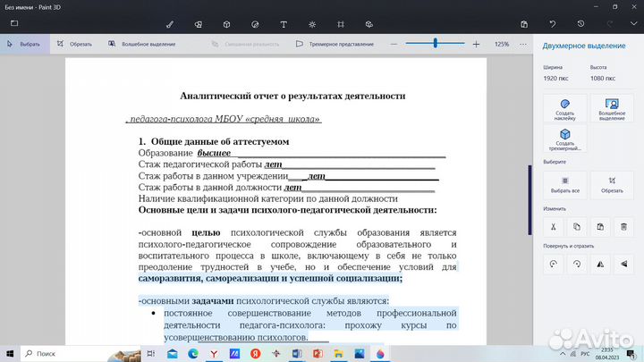This screenshot has height=362, width=644.
Task: Open the Windows notification center
Action: click(x=631, y=353)
